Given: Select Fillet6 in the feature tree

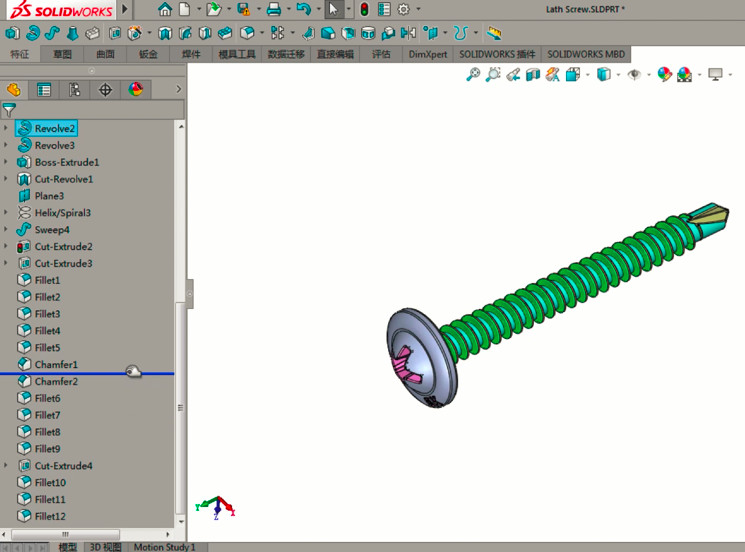Looking at the screenshot, I should (x=48, y=398).
